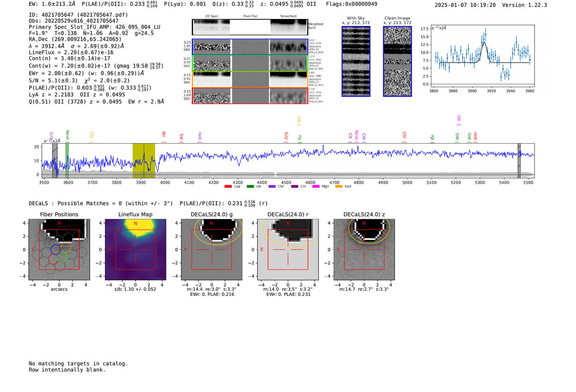Select the magenta MgII legend swatch
576x392 pixels.
[316, 187]
